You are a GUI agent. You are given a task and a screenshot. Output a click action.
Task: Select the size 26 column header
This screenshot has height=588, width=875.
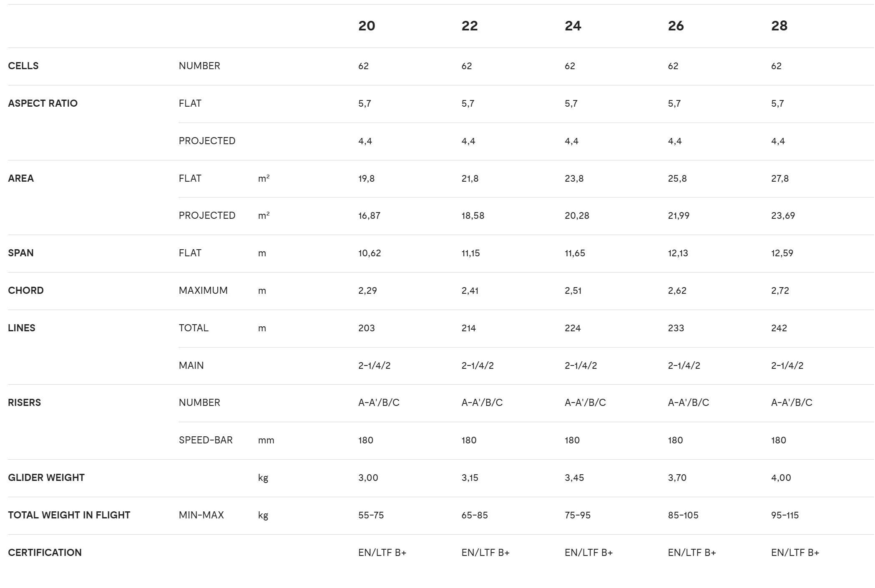point(676,26)
